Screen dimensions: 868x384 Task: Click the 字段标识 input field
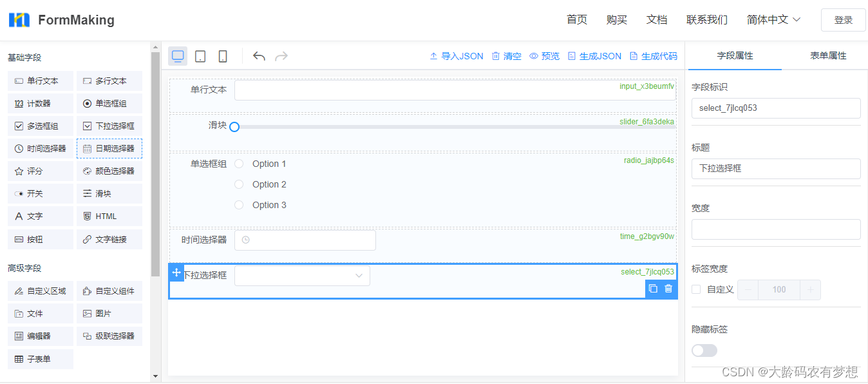tap(776, 108)
